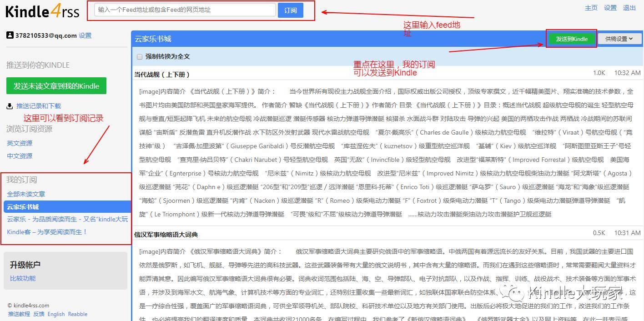Click 比较功能 under 升级帐户
The height and width of the screenshot is (321, 644).
(x=23, y=278)
